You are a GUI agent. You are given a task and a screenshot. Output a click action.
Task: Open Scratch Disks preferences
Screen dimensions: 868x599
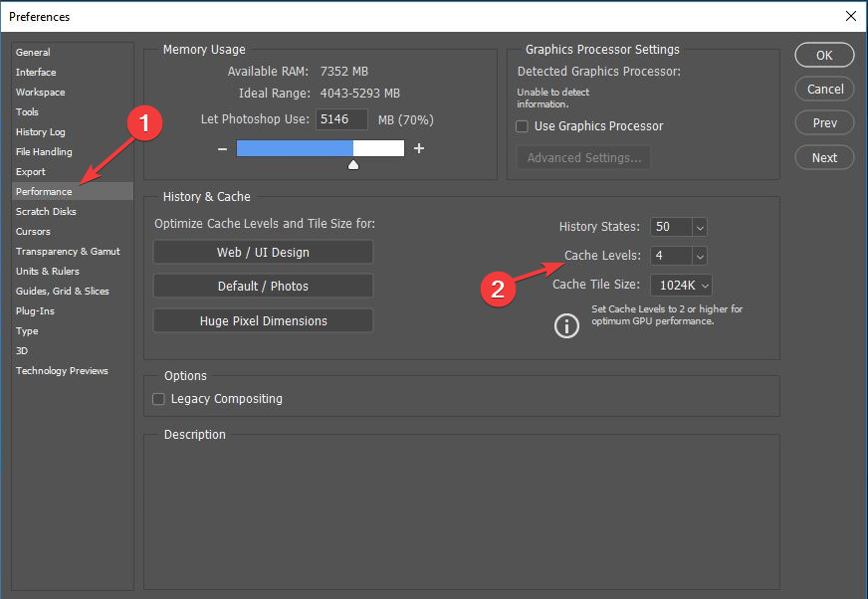click(46, 212)
